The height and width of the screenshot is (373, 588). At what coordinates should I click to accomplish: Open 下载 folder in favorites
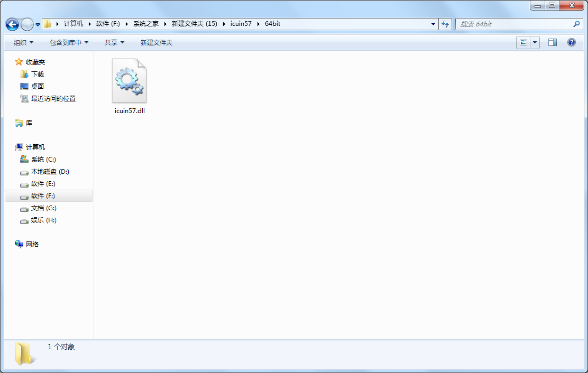pyautogui.click(x=38, y=74)
